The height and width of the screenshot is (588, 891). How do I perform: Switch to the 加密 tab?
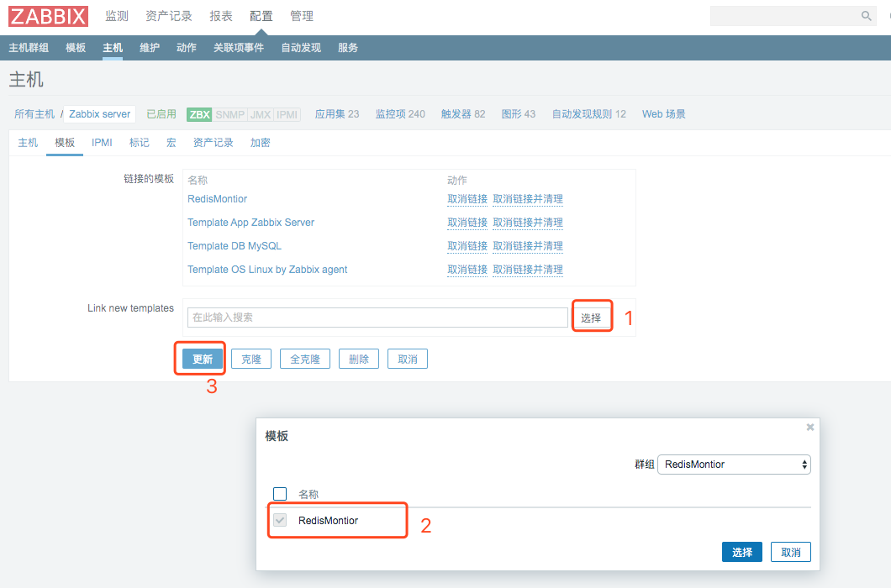pos(261,143)
